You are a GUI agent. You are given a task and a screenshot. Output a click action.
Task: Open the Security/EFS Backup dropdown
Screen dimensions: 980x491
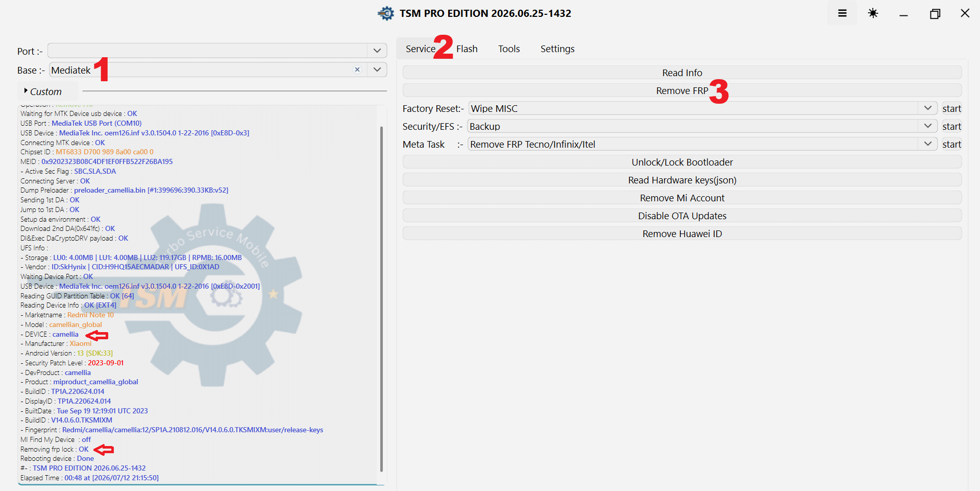pos(702,126)
